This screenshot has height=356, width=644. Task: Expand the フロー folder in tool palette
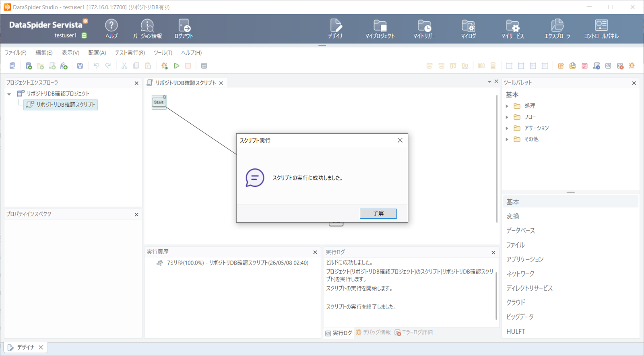(507, 117)
